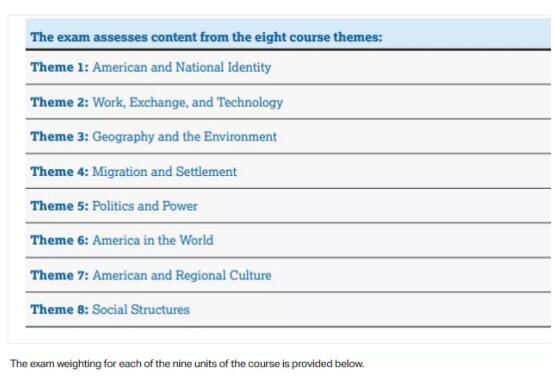Click 'Theme 3: Geography and the Environment'
Image resolution: width=555 pixels, height=376 pixels.
click(288, 137)
